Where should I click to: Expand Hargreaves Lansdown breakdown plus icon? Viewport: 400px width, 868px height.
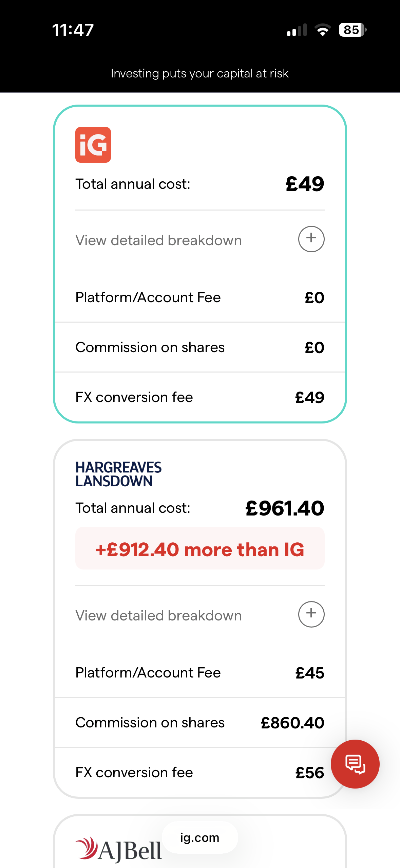click(311, 614)
